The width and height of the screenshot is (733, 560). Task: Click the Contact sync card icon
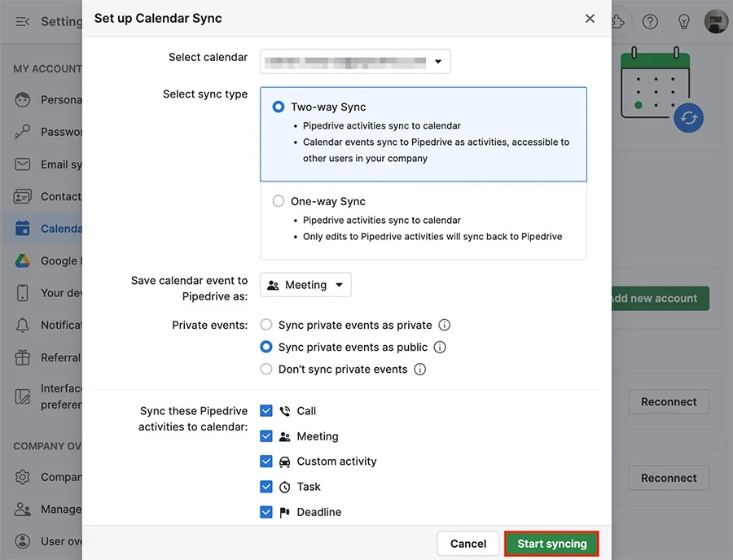(23, 197)
